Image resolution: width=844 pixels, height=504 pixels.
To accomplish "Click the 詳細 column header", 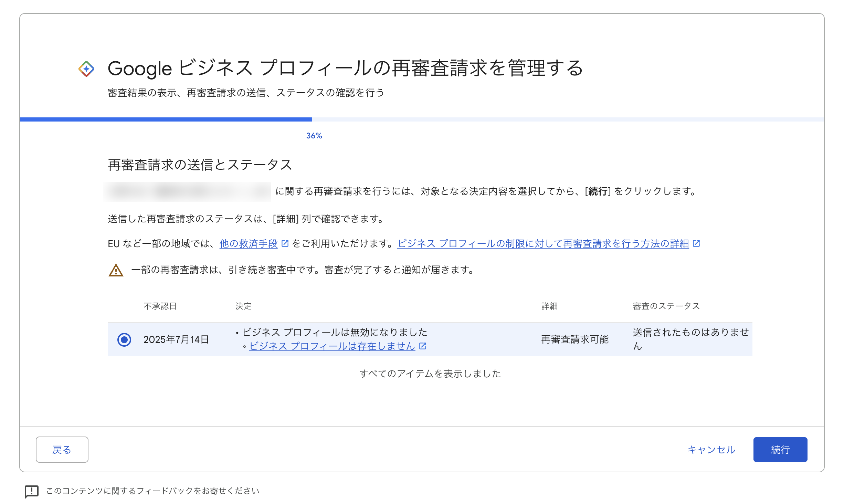I will (549, 306).
